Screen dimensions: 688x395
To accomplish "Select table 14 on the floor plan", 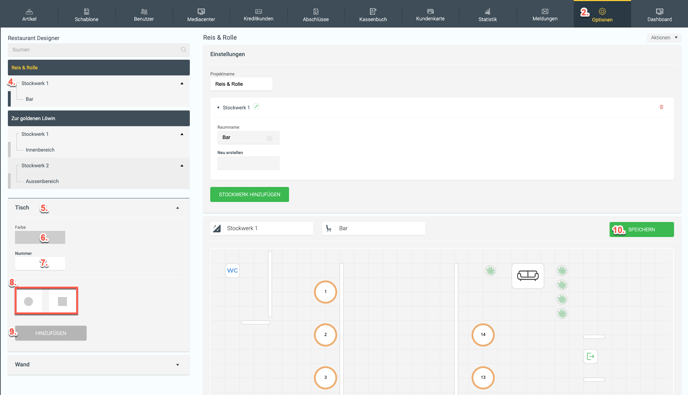I will 483,335.
